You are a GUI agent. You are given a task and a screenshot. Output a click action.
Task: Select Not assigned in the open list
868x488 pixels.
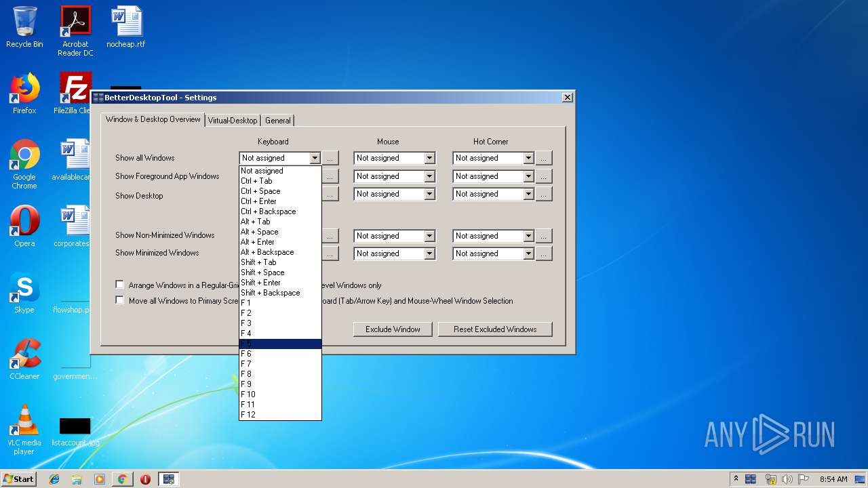click(x=280, y=171)
